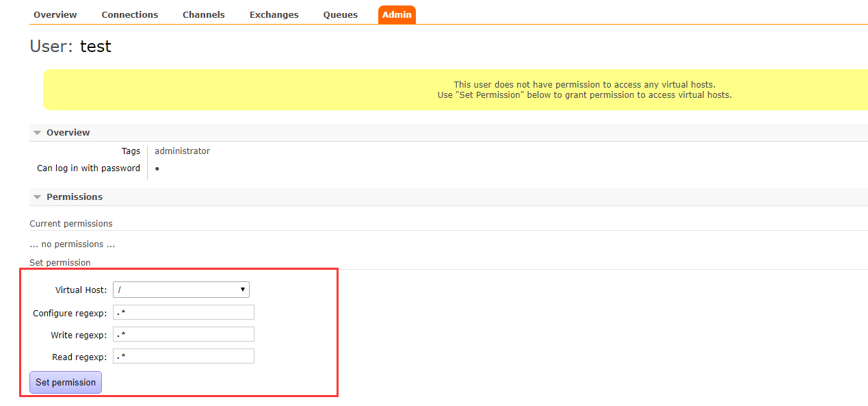Screen dimensions: 868x406
Task: View the Queues tab
Action: 340,14
